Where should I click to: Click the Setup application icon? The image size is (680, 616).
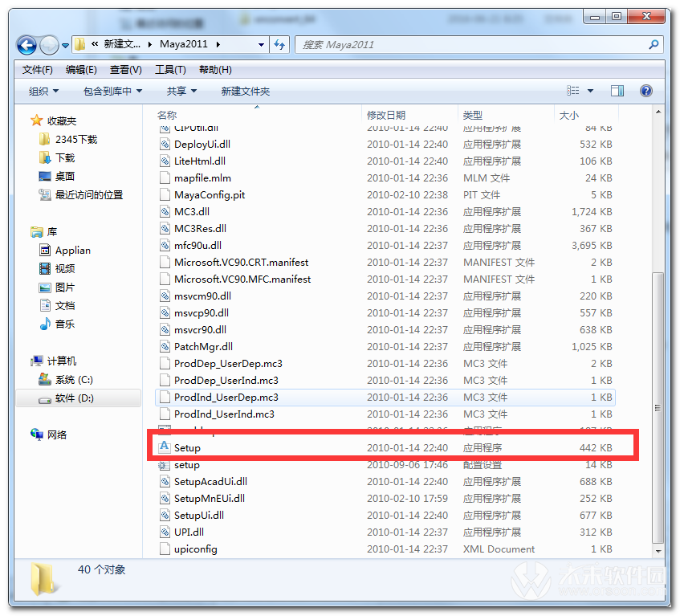point(165,447)
